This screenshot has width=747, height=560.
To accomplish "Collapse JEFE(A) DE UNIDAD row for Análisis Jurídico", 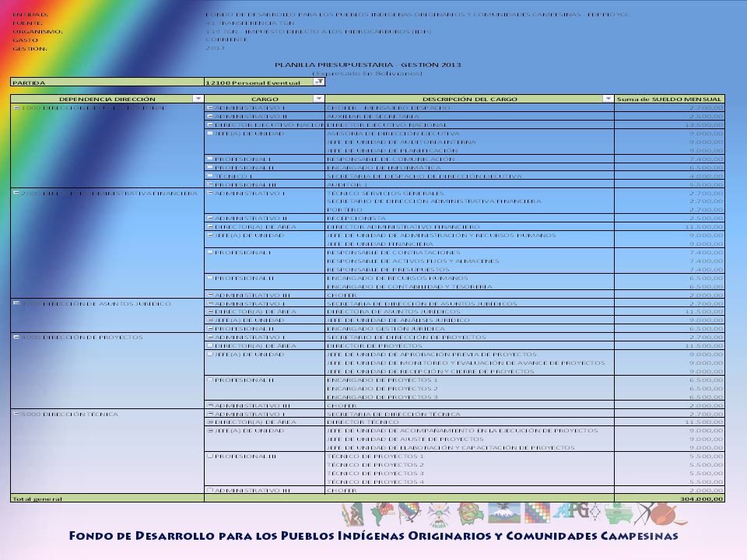I will (210, 320).
